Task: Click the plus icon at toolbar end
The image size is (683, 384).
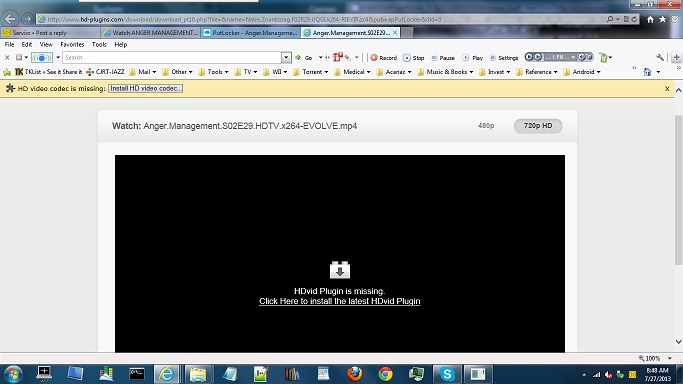Action: [x=676, y=57]
